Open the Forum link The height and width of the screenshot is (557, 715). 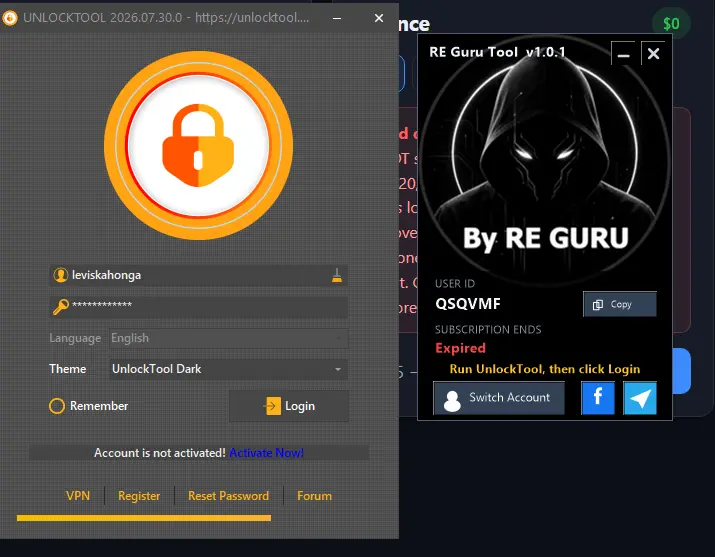[x=315, y=495]
